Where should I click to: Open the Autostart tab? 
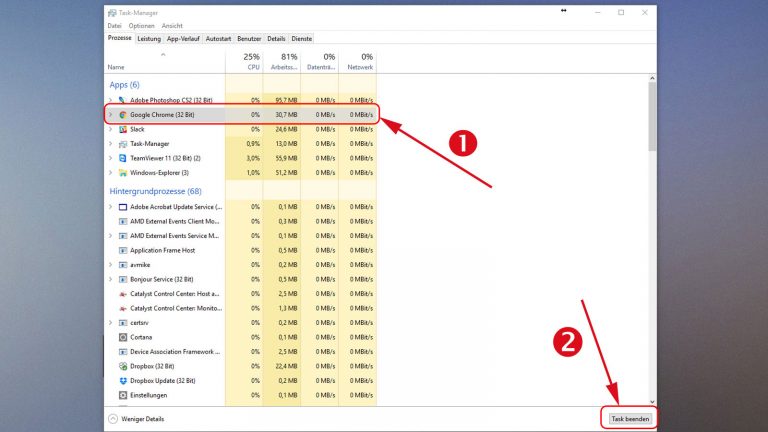[217, 38]
